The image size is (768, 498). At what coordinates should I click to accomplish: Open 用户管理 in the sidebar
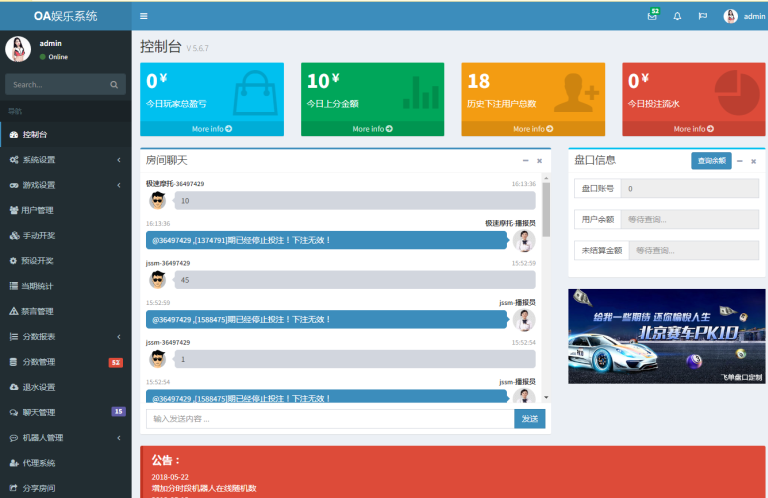[x=37, y=210]
